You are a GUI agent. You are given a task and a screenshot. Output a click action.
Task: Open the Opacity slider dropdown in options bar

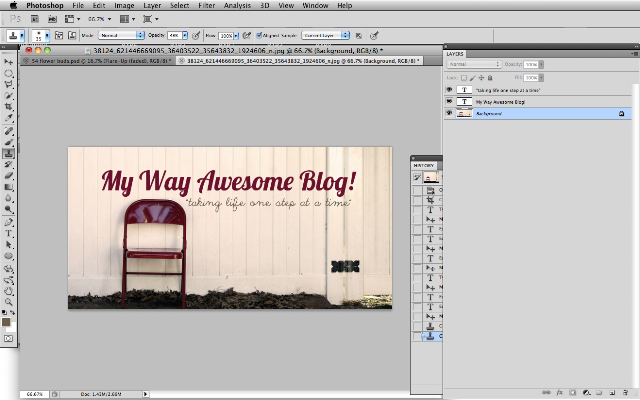(x=185, y=36)
